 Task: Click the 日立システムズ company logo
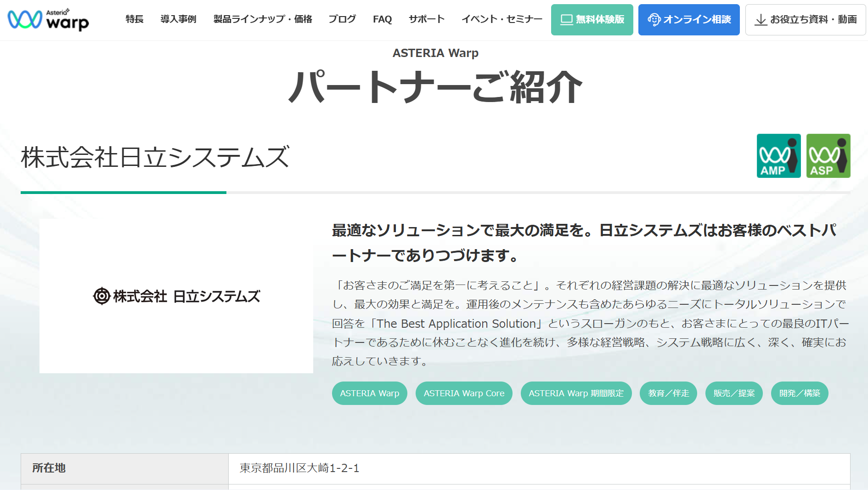click(177, 296)
